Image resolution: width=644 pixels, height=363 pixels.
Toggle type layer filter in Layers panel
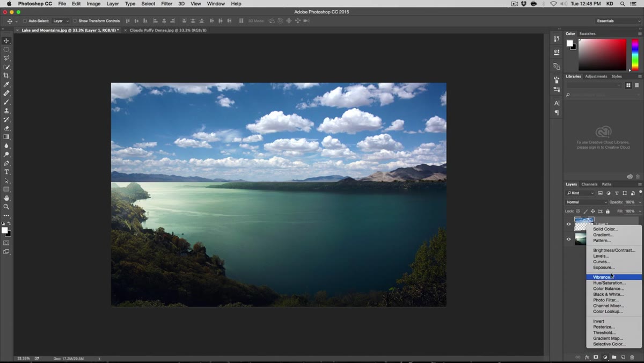tap(617, 193)
